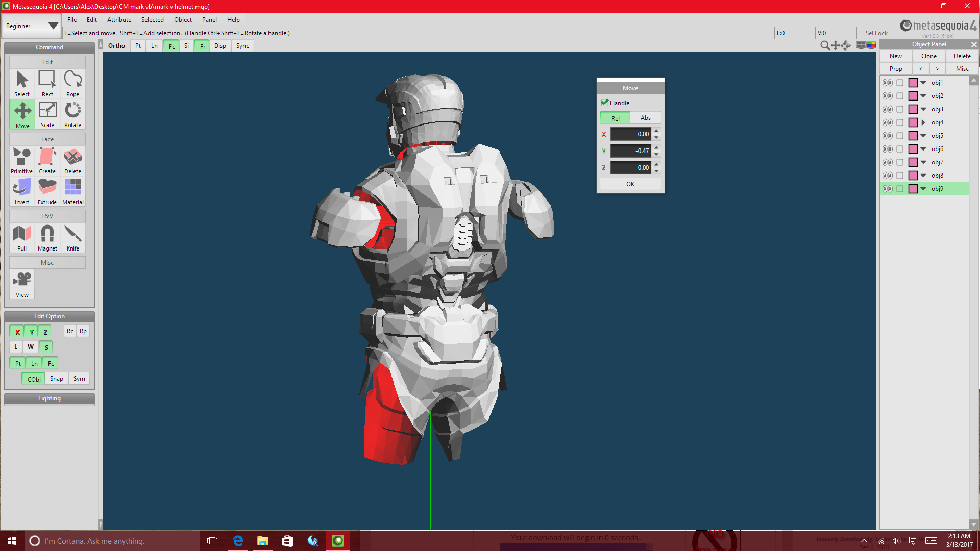Choose the Rect selection tool
Viewport: 980px width, 551px height.
pos(47,84)
